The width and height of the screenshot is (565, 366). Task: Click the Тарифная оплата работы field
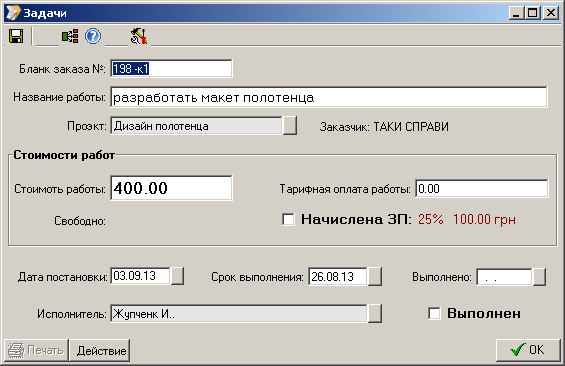click(x=482, y=189)
